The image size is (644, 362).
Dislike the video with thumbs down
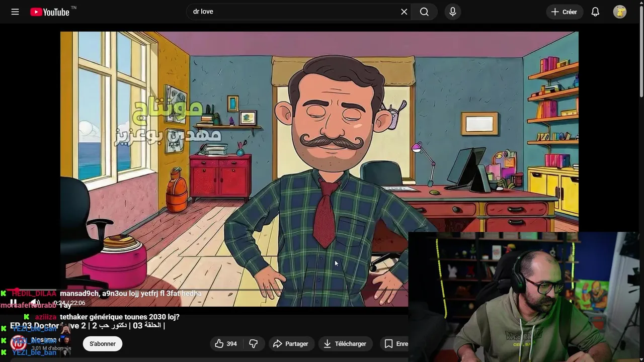pyautogui.click(x=254, y=344)
